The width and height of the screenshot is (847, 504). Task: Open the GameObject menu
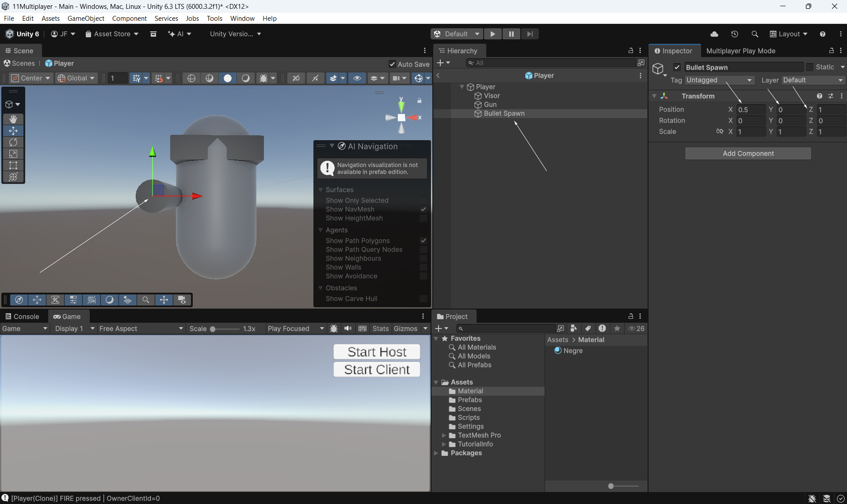(x=86, y=18)
